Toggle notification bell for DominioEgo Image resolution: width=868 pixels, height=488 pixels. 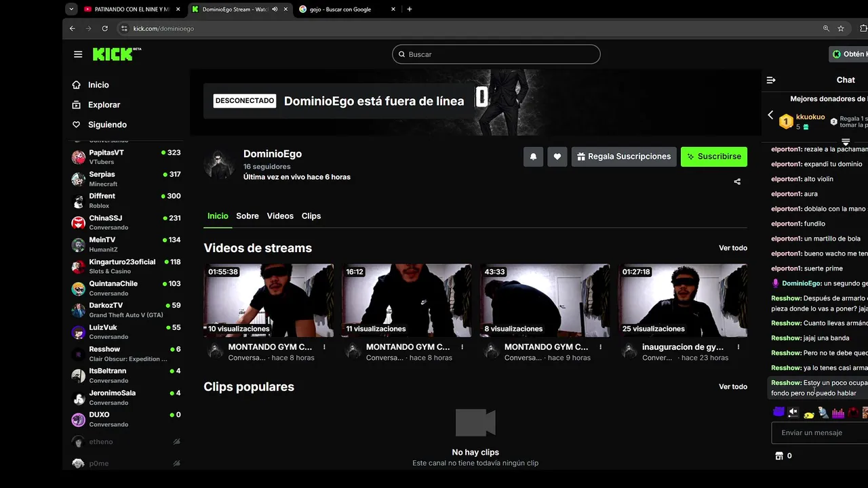(533, 157)
